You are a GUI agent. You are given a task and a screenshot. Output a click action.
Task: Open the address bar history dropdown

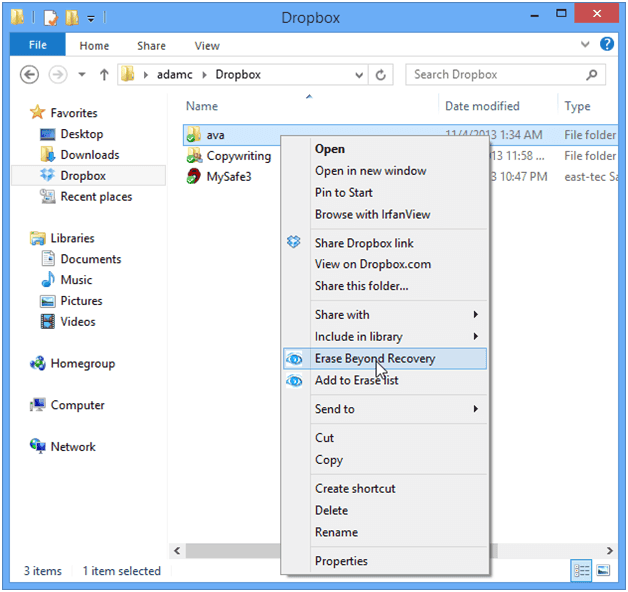tap(359, 75)
